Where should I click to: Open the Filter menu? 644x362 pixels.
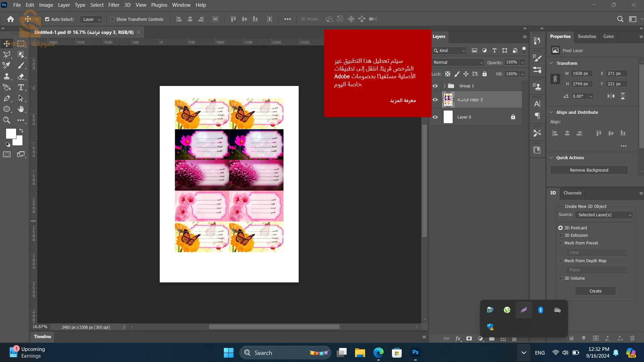(x=114, y=5)
